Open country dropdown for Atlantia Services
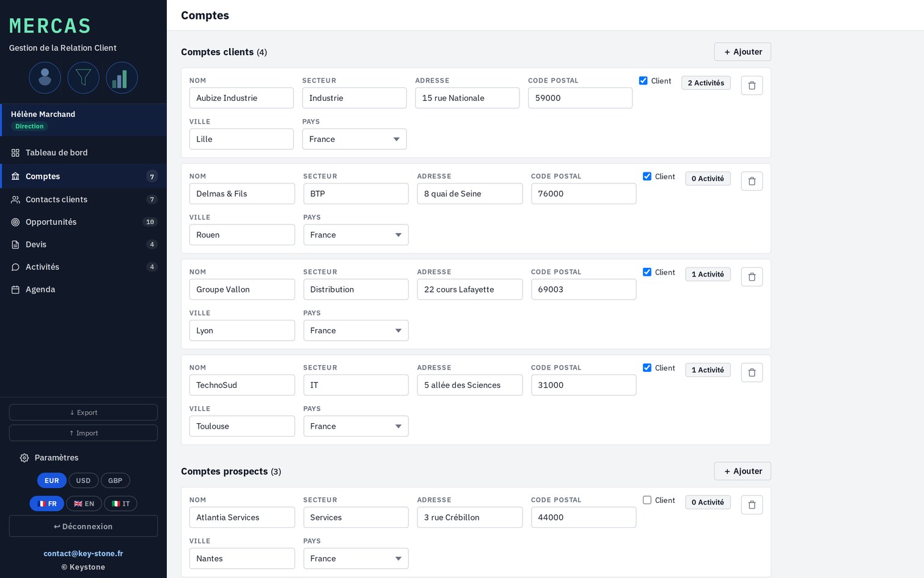Screen dimensions: 924x578 click(x=356, y=558)
